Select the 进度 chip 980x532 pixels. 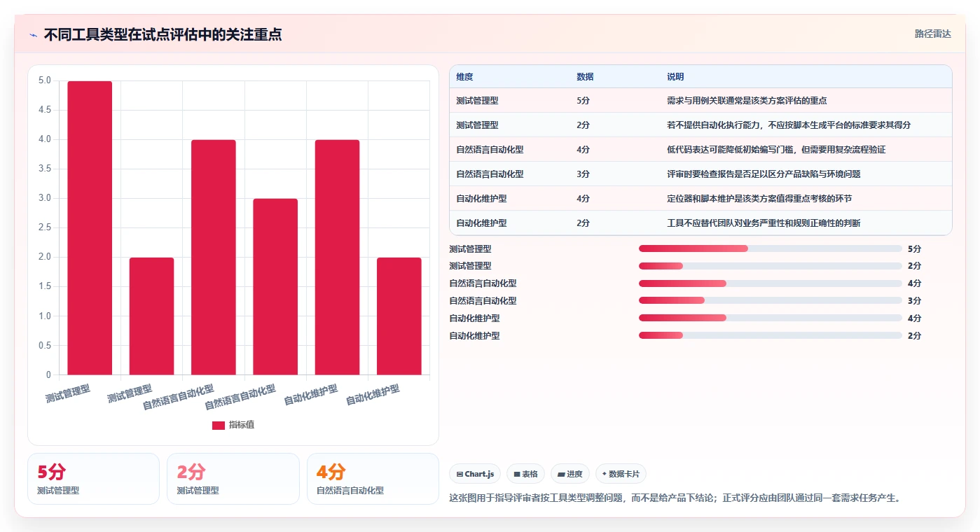click(x=570, y=474)
